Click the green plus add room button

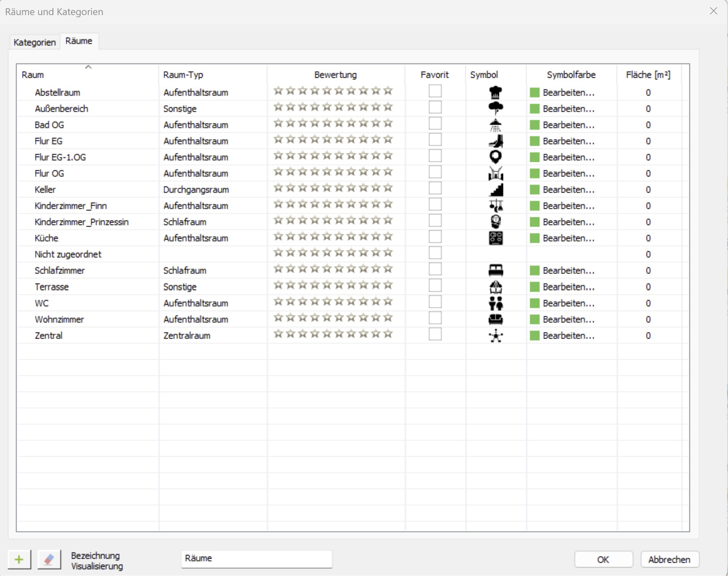[19, 559]
